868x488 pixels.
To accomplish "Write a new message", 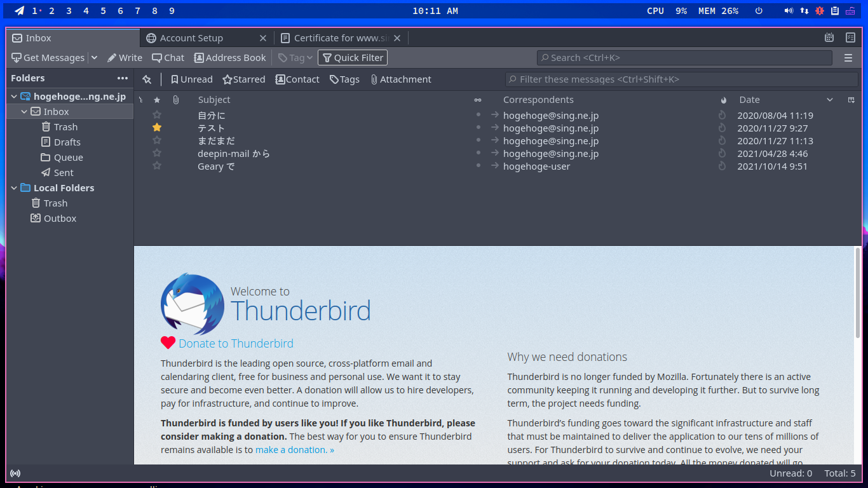I will (x=125, y=58).
